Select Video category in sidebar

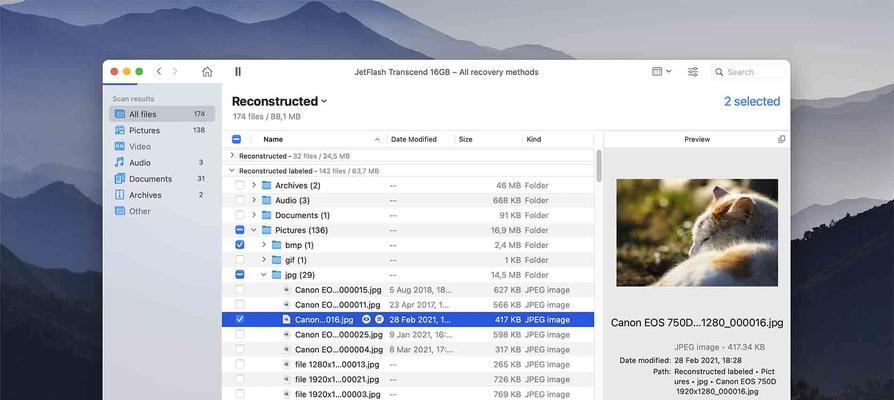coord(162,146)
